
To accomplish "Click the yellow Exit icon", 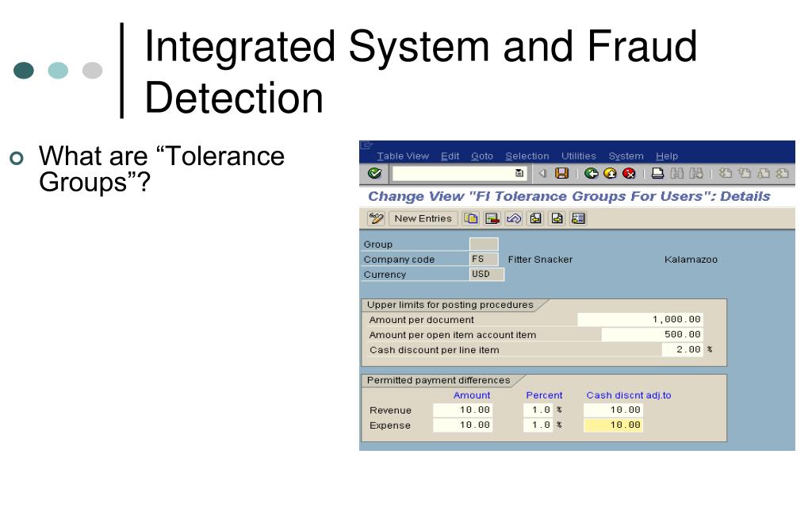I will tap(610, 173).
